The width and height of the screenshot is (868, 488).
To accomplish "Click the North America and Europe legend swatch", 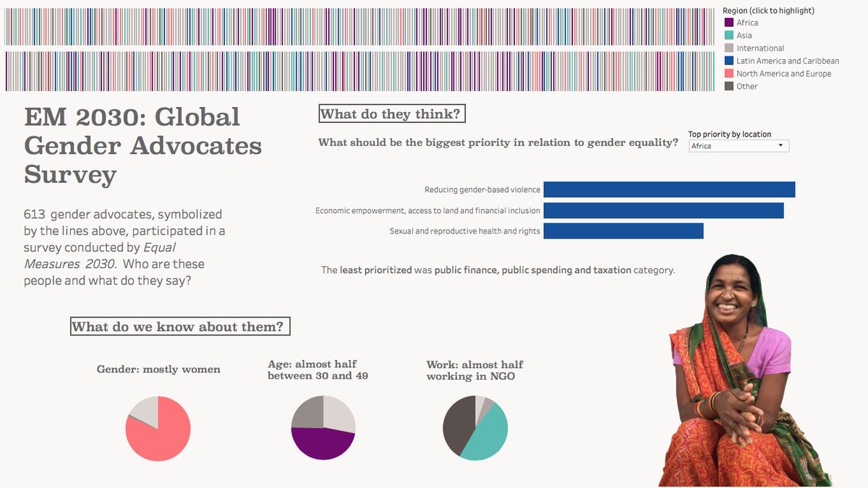I will coord(728,73).
